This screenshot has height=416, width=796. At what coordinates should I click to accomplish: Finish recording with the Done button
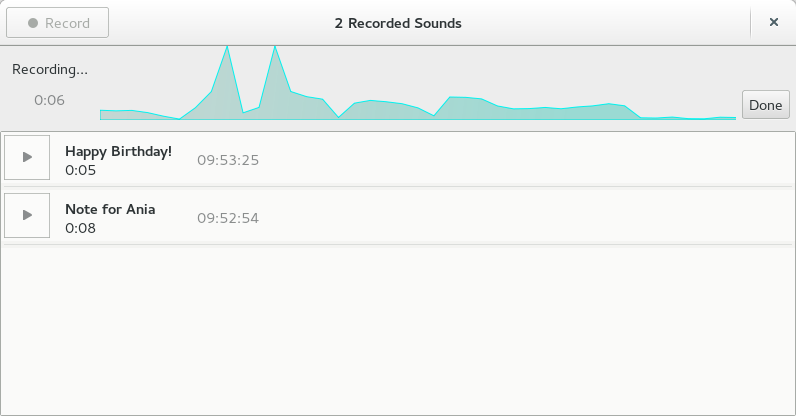pyautogui.click(x=766, y=105)
